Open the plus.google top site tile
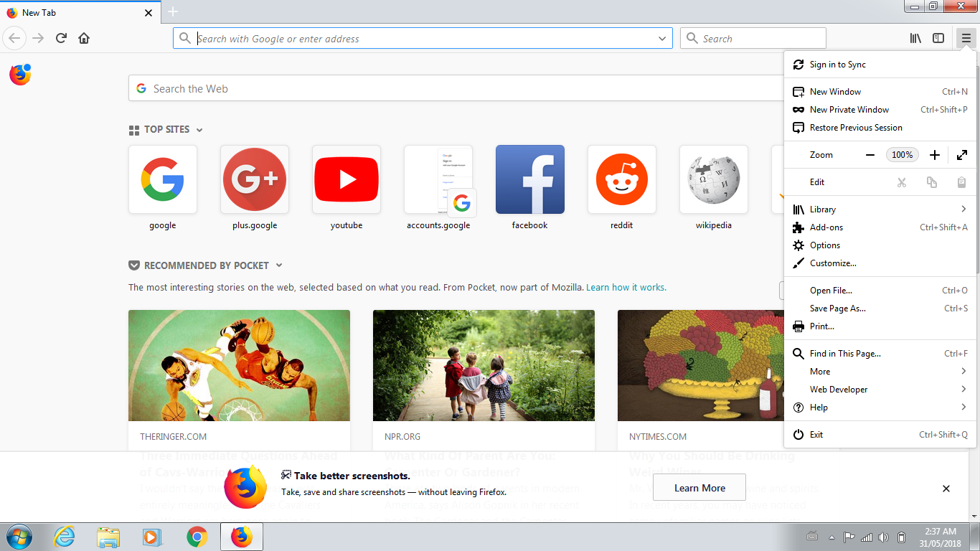Image resolution: width=980 pixels, height=551 pixels. point(255,179)
